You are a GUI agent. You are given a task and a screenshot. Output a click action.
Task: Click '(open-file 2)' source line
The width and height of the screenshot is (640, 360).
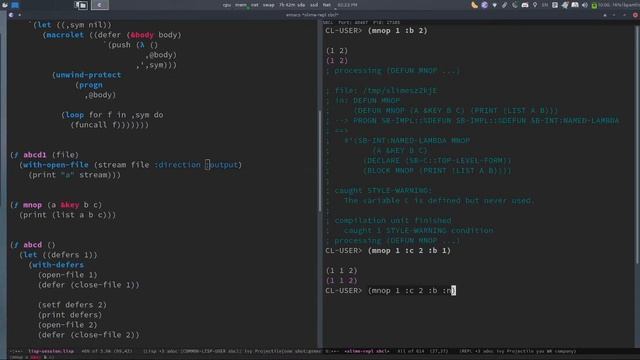(x=68, y=325)
